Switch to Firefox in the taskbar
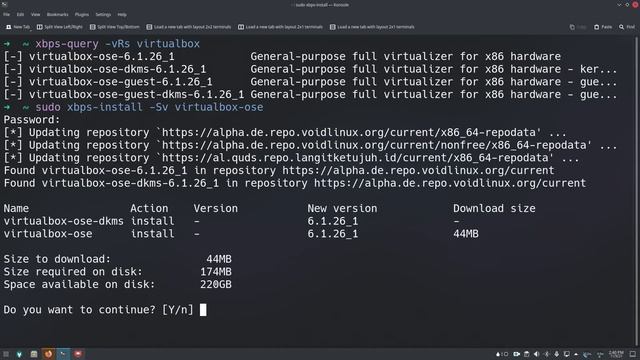This screenshot has height=360, width=640. (x=49, y=354)
